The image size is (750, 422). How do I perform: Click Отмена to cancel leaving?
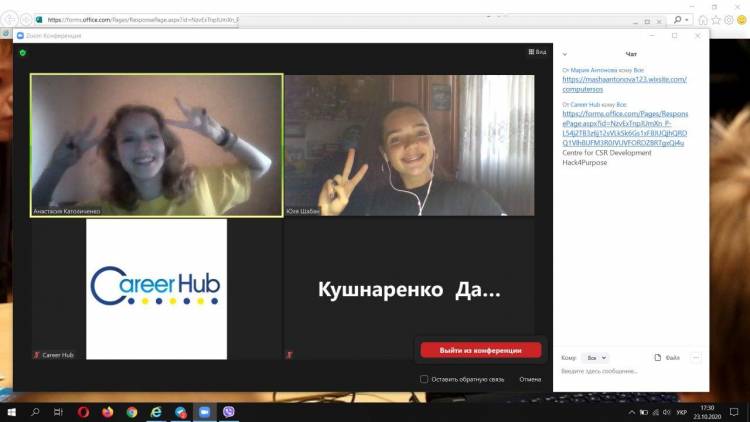coord(530,379)
